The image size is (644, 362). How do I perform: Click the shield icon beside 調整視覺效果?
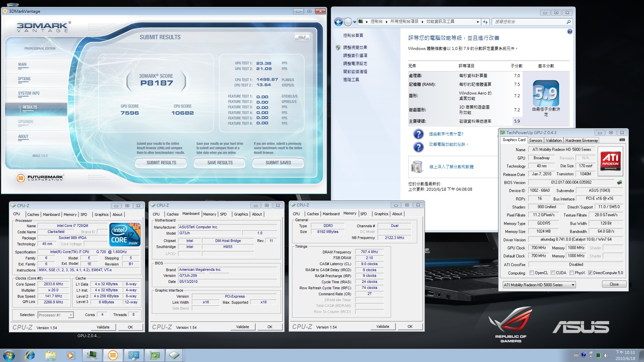click(x=338, y=48)
